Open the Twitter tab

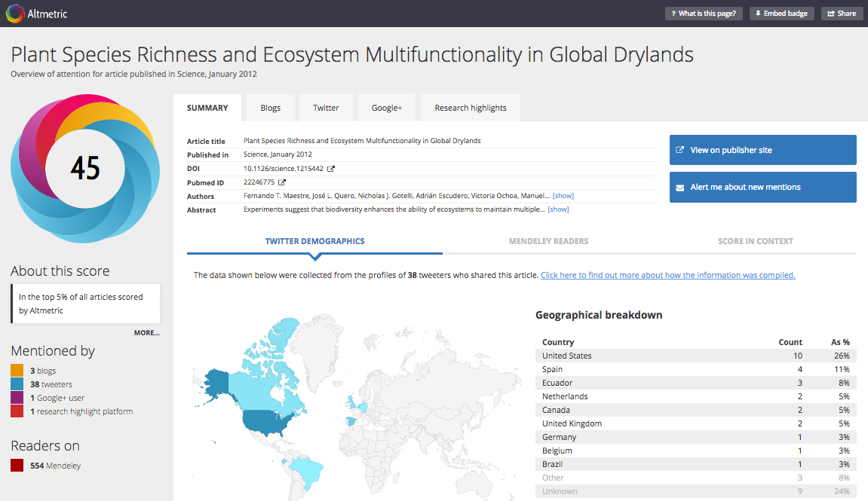click(x=326, y=108)
